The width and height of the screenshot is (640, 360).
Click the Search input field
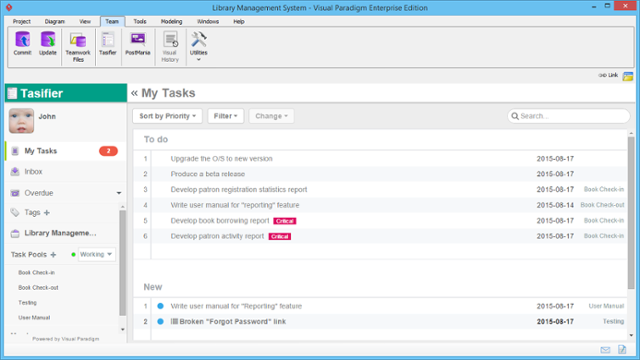[568, 116]
